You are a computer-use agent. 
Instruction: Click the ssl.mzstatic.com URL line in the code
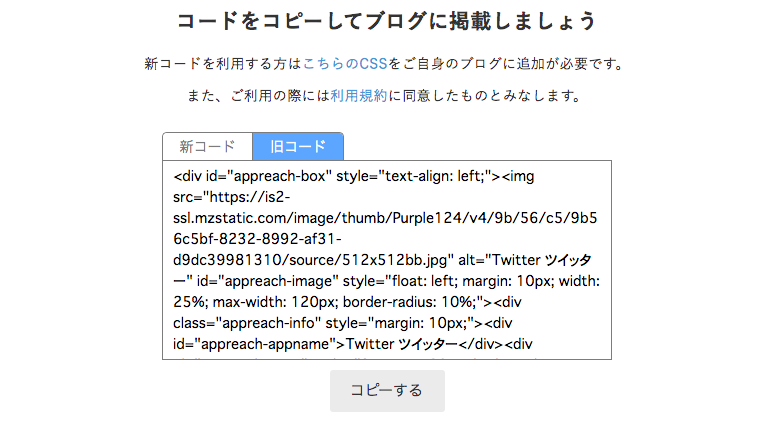pyautogui.click(x=385, y=218)
